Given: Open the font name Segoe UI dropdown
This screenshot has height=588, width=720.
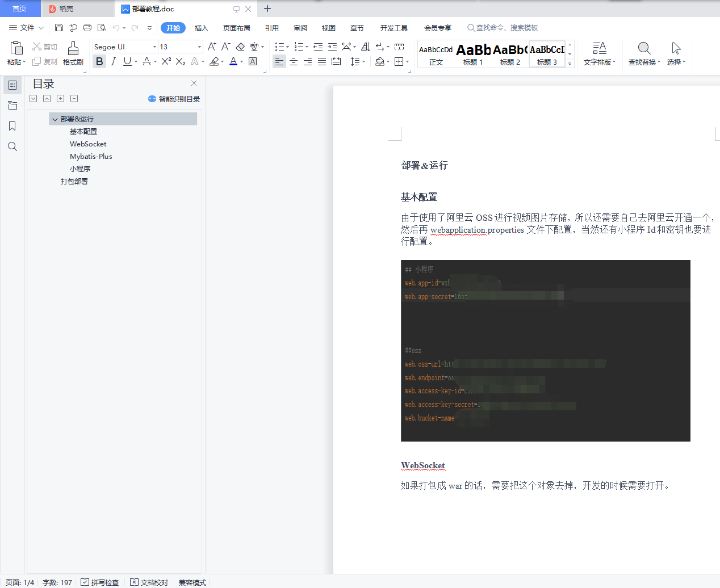Looking at the screenshot, I should [x=154, y=47].
